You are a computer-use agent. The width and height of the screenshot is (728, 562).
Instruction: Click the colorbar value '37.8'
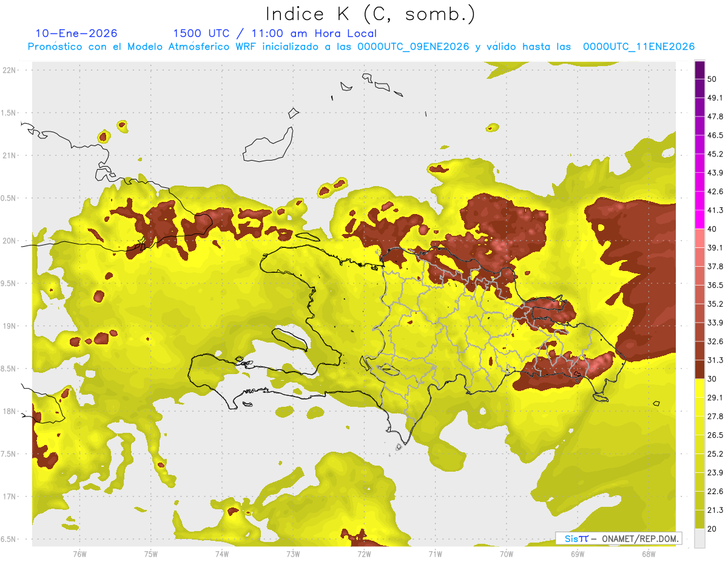click(715, 266)
